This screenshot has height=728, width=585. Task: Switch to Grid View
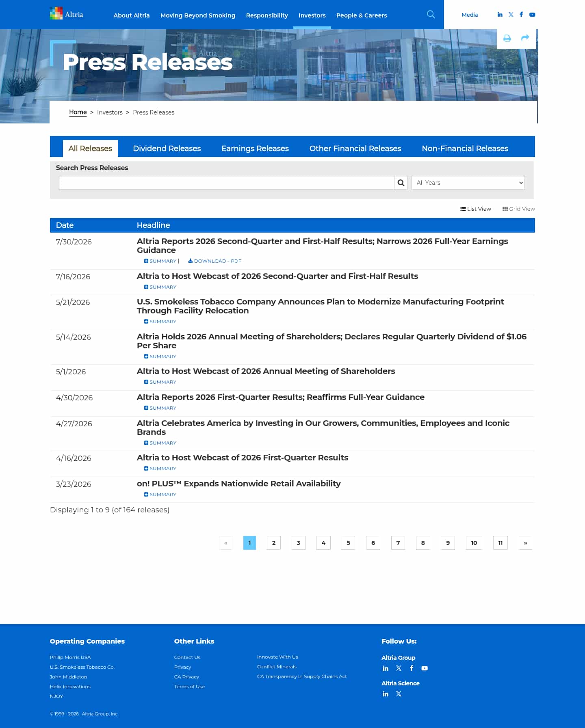click(x=518, y=209)
